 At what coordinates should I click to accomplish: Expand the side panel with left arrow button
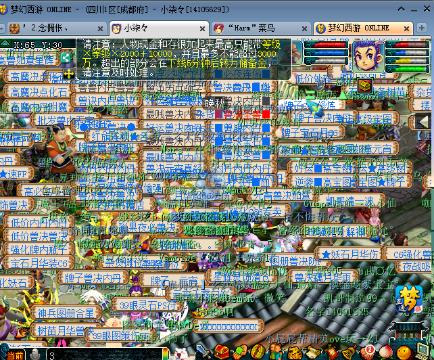click(x=422, y=122)
